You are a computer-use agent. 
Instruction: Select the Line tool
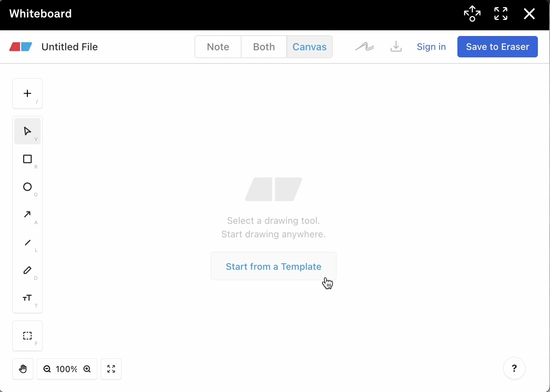[27, 243]
